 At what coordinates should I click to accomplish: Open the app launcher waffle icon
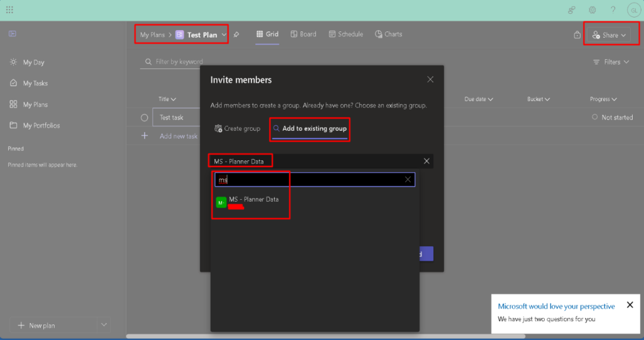pyautogui.click(x=9, y=9)
